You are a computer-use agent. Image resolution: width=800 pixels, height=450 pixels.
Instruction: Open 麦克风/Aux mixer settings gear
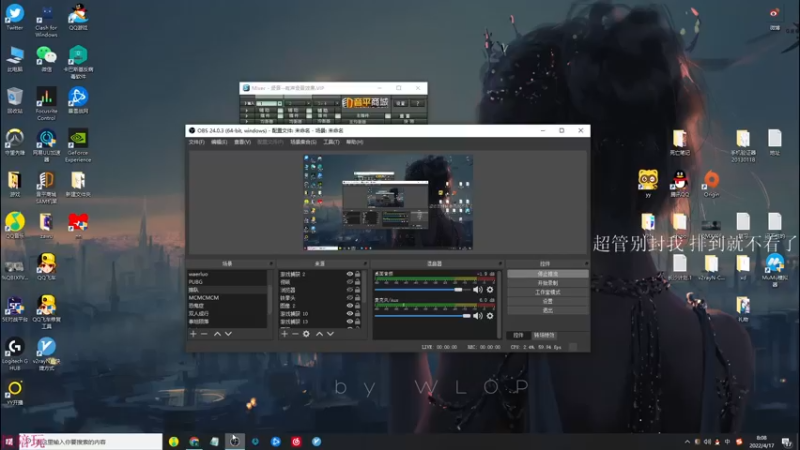[490, 316]
